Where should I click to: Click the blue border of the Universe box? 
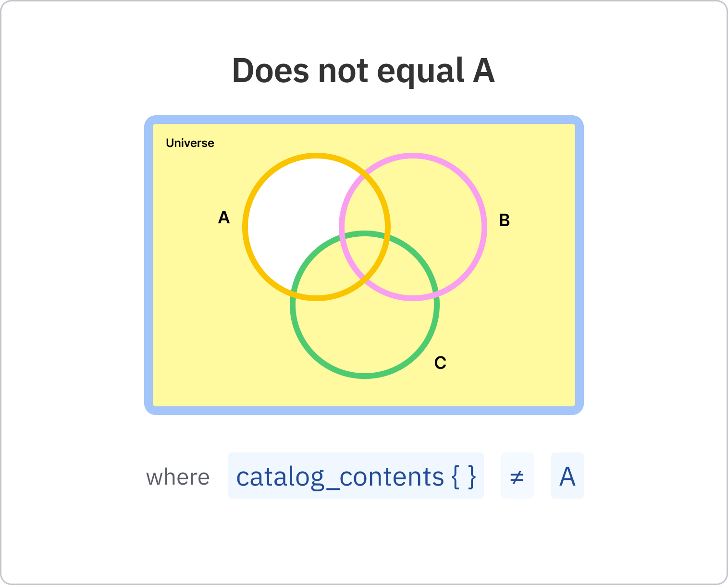click(x=148, y=264)
